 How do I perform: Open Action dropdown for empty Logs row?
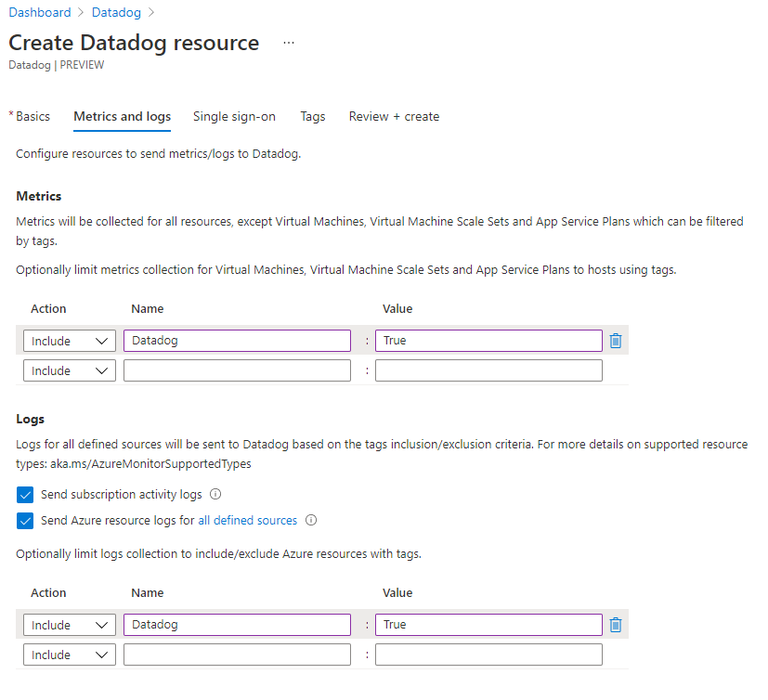70,655
